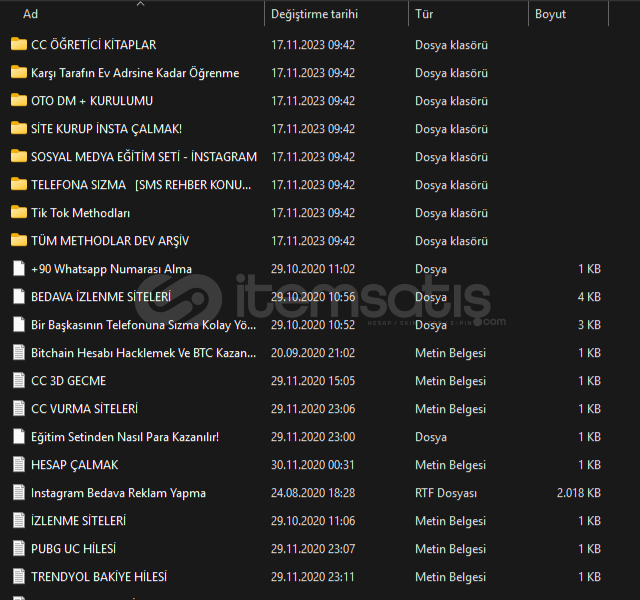Select the SOSYAL MEDYA EĞİTİM SETİ folder row
This screenshot has height=600, width=640.
(x=143, y=157)
